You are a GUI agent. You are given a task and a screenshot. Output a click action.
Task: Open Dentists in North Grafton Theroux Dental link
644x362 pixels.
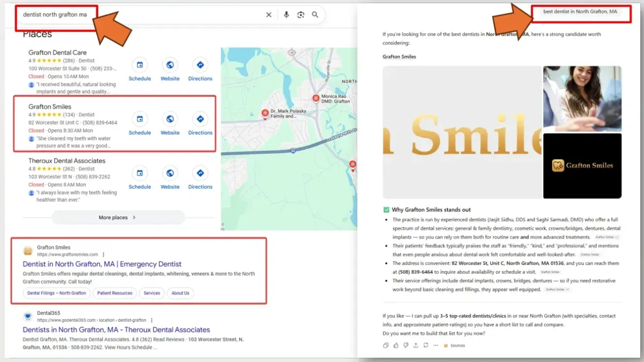tap(116, 330)
